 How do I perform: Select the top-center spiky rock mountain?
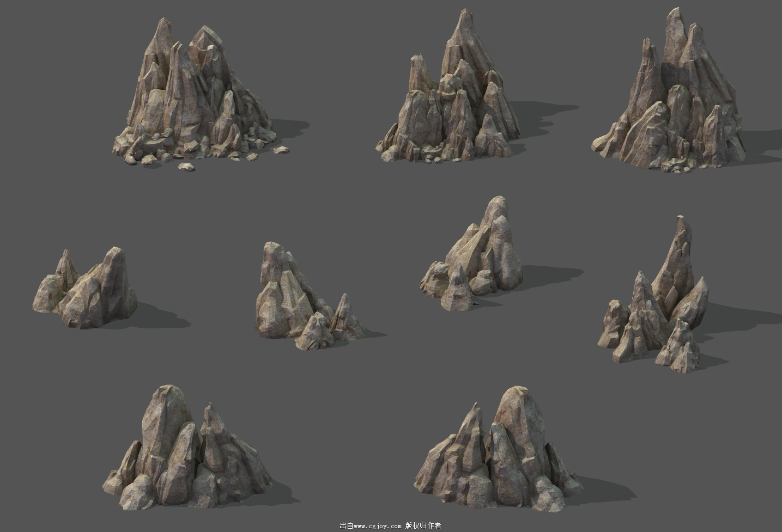tap(448, 87)
